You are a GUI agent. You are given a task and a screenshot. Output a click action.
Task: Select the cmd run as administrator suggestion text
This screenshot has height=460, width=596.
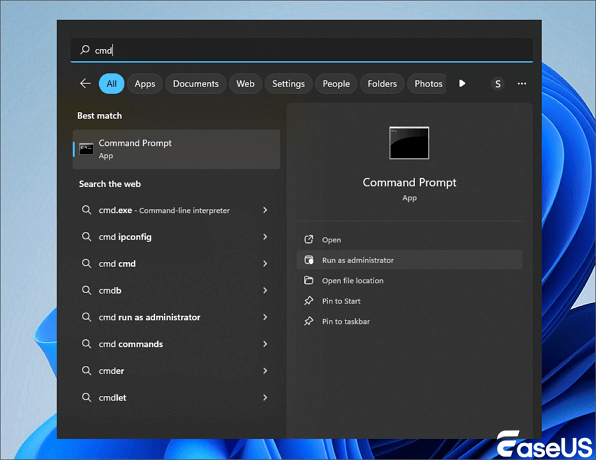pos(149,317)
